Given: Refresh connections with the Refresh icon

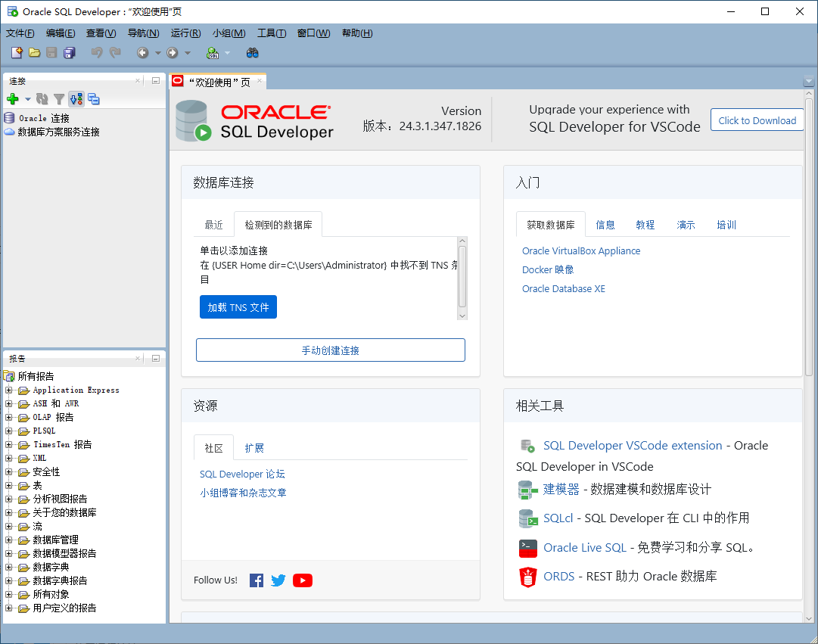Looking at the screenshot, I should coord(42,98).
